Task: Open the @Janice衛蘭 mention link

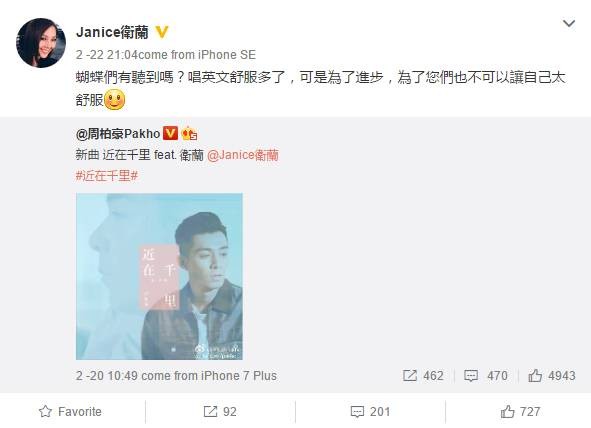Action: pos(243,155)
